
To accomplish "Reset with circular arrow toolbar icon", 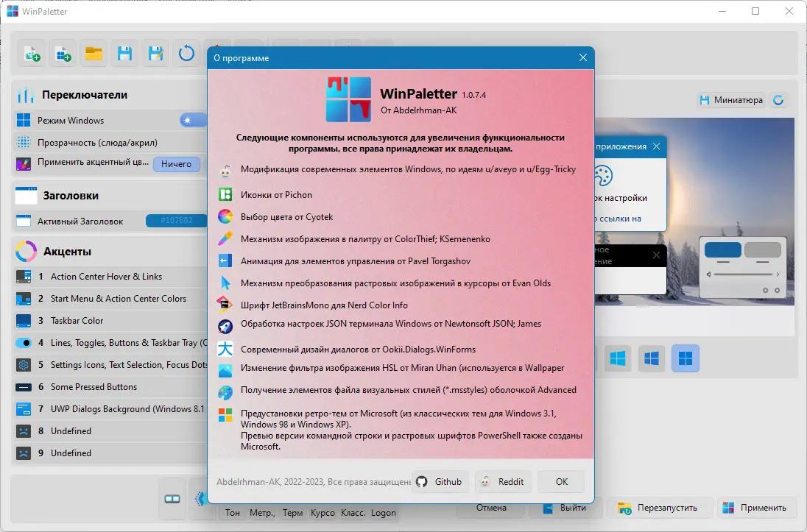I will coord(186,54).
